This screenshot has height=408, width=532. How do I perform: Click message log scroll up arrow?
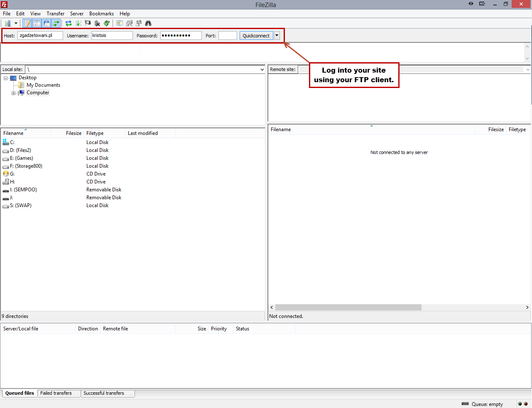click(527, 46)
